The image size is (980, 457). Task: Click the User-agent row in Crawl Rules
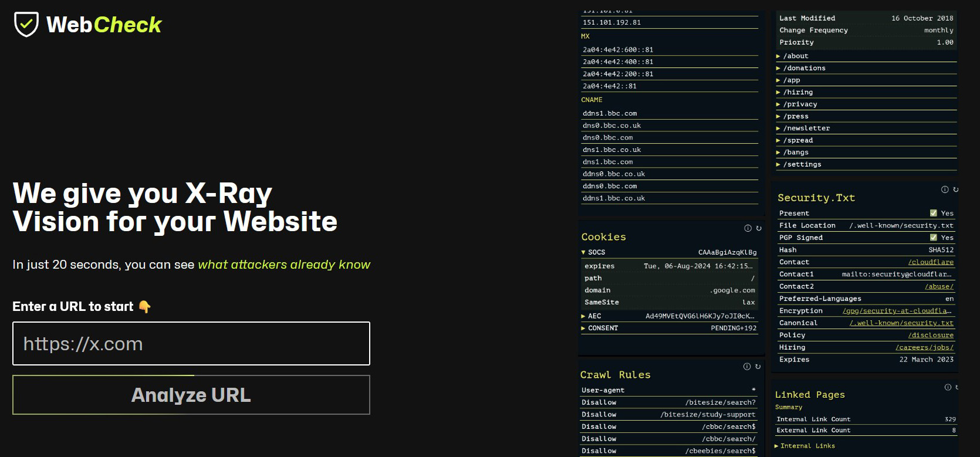point(668,390)
